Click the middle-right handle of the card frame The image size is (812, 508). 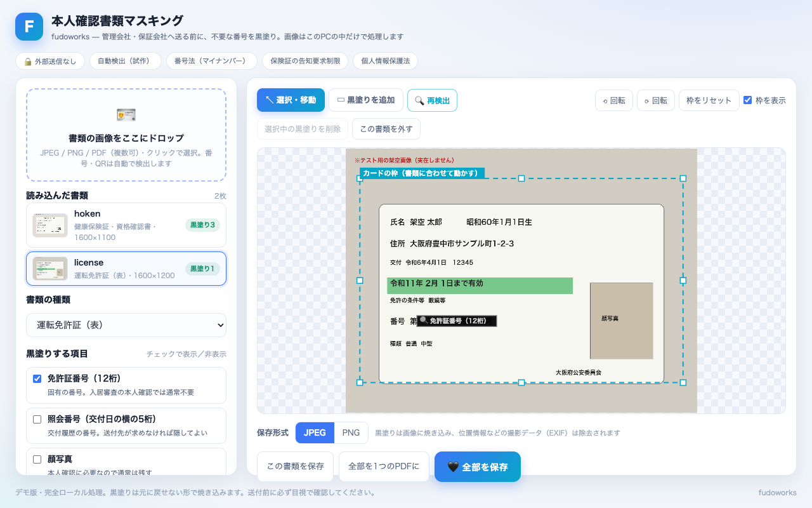coord(683,280)
